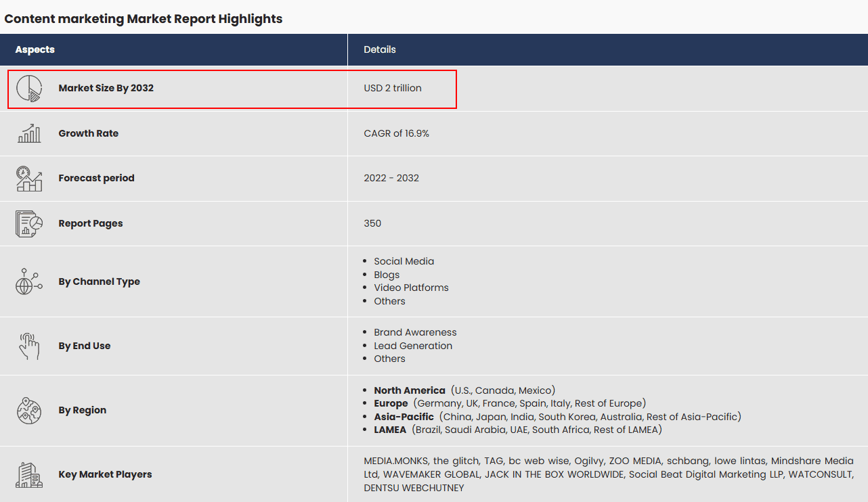Click the CAGR of 16.9% text
The height and width of the screenshot is (502, 868).
tap(397, 133)
